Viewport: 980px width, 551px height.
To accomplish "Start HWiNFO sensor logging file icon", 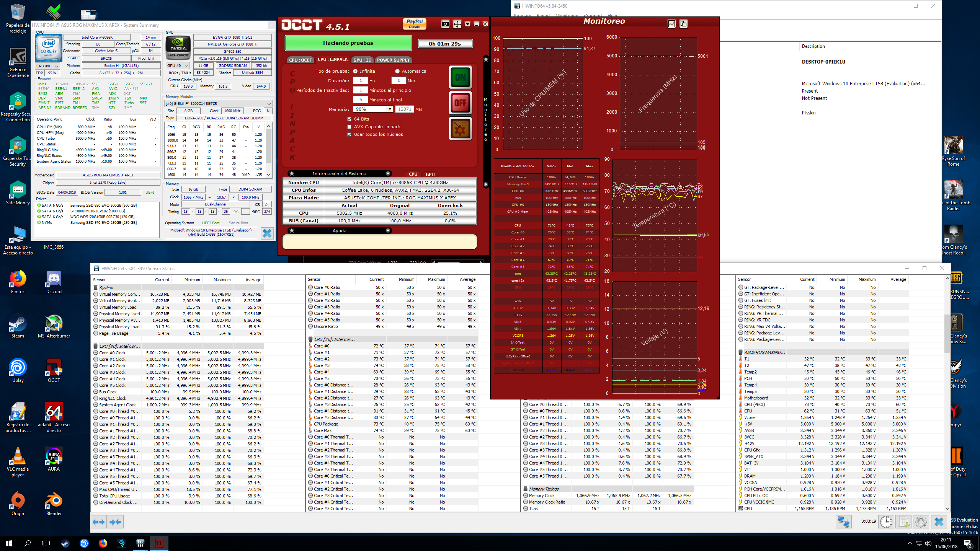I will [904, 522].
